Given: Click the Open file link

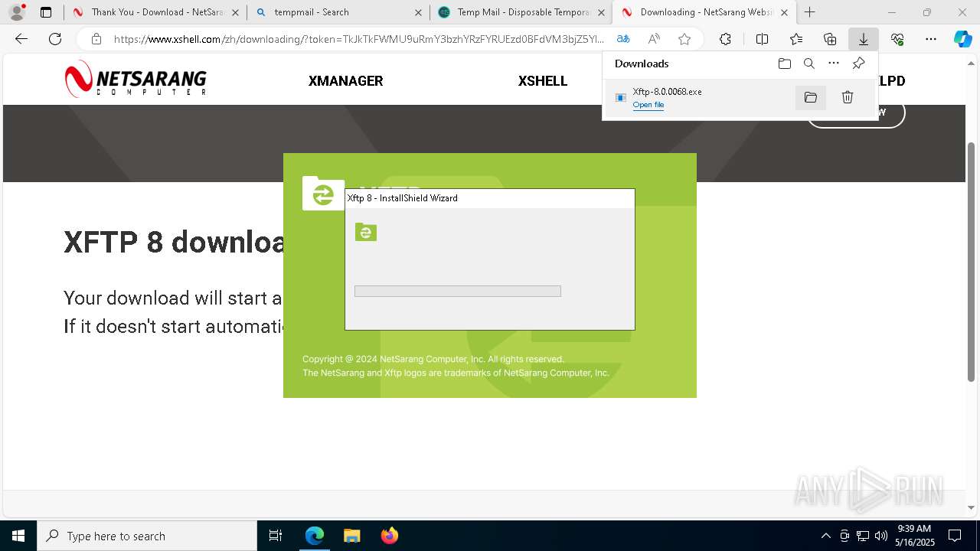Looking at the screenshot, I should click(x=648, y=105).
